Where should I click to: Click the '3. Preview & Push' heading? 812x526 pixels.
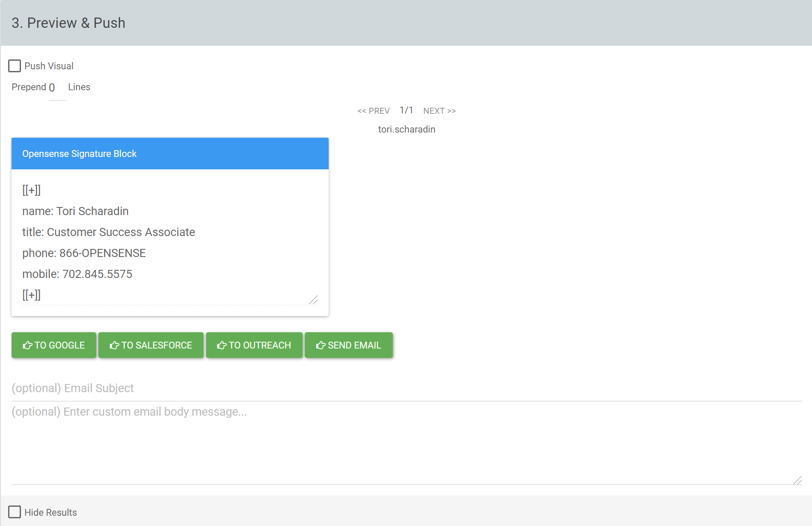click(68, 23)
